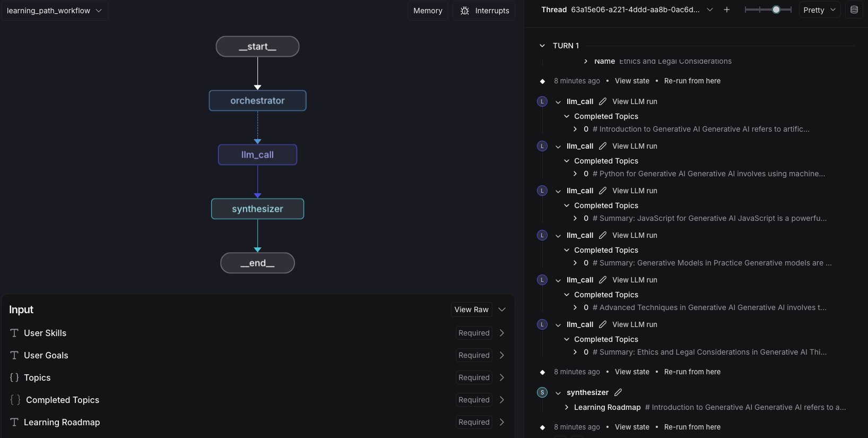Collapse the Input panel with chevron
Image resolution: width=868 pixels, height=438 pixels.
[502, 310]
